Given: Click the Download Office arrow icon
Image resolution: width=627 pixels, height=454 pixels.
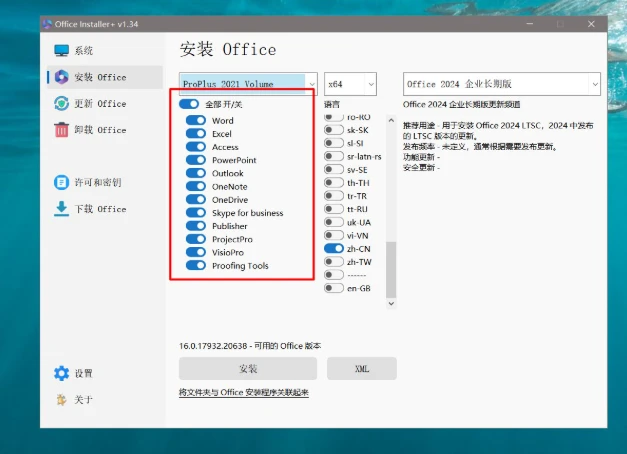Looking at the screenshot, I should pos(61,209).
